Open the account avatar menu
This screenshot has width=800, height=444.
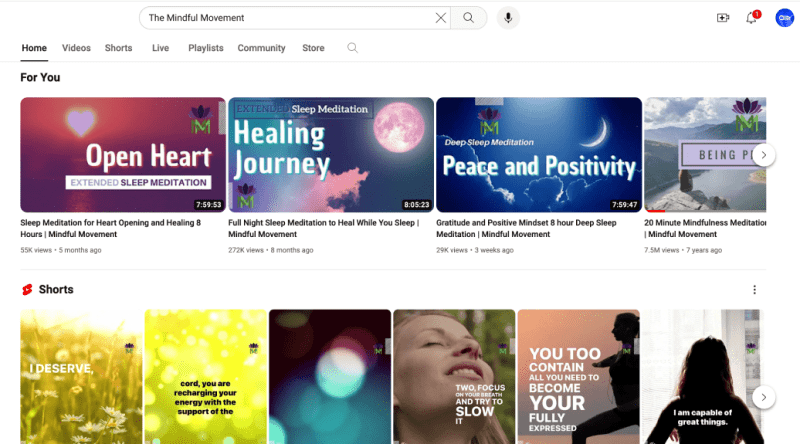tap(784, 18)
